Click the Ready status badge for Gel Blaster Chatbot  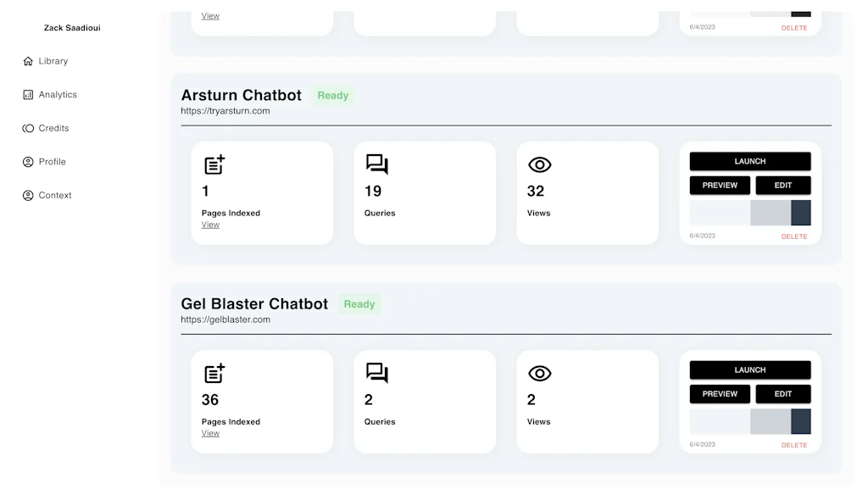(x=359, y=303)
